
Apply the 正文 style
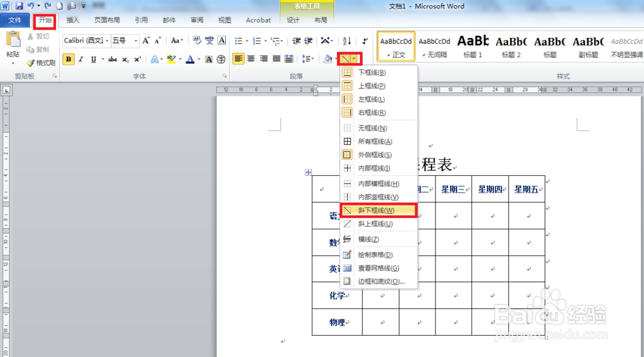[396, 46]
